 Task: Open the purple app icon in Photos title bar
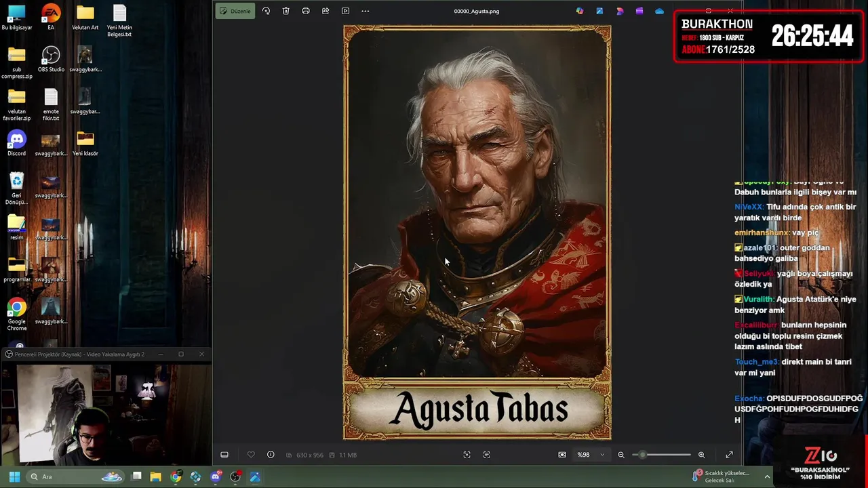(x=639, y=11)
